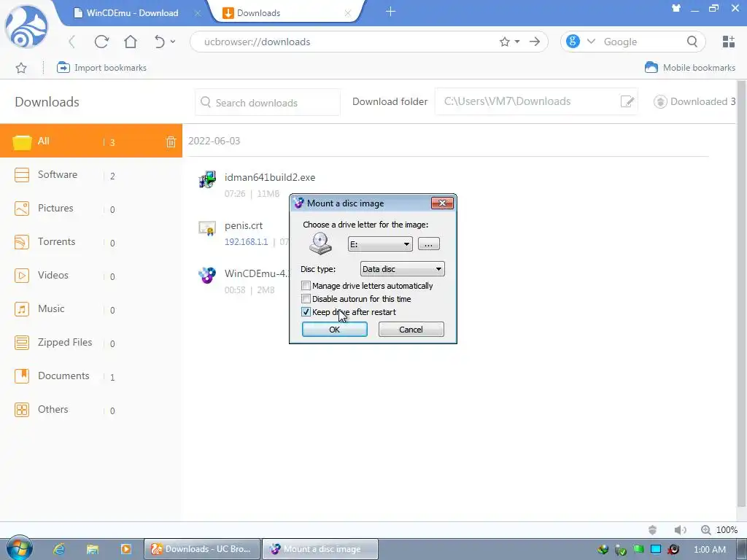Select the Software category
The height and width of the screenshot is (560, 747).
click(x=91, y=175)
